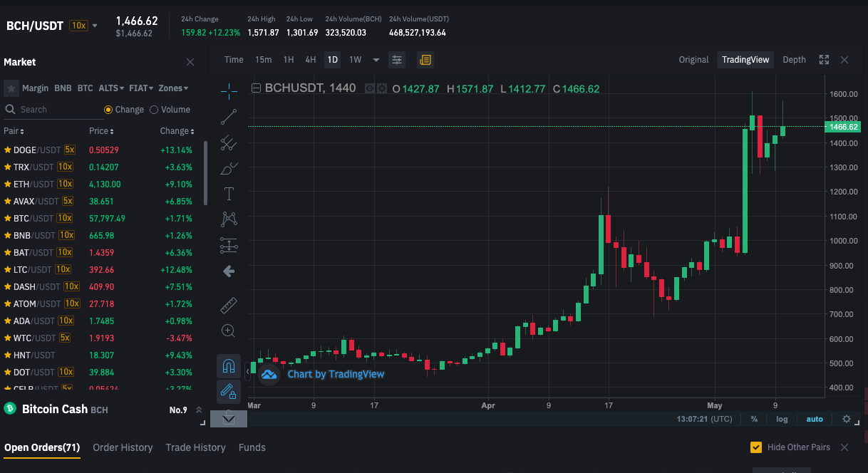Screen dimensions: 868x473
Task: Switch to Trade History tab
Action: pos(195,447)
